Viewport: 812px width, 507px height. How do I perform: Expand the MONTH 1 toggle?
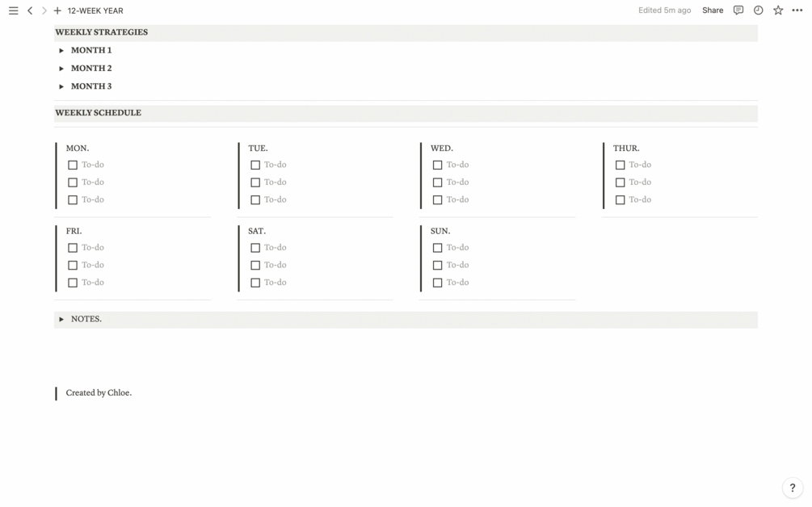click(x=61, y=50)
